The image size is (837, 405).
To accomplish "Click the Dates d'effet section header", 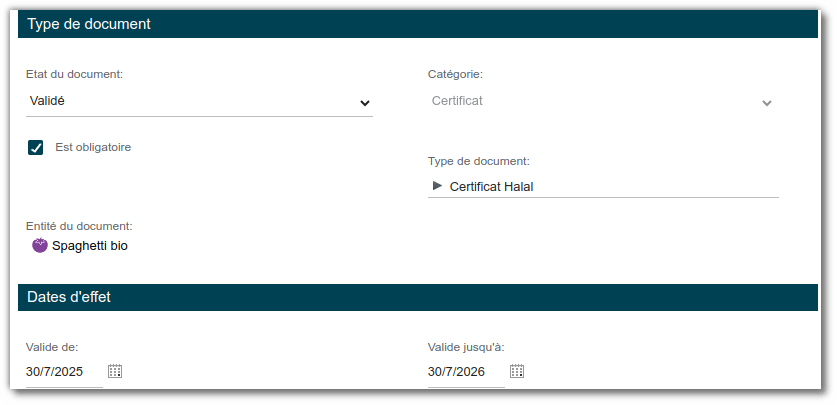I will [x=69, y=297].
